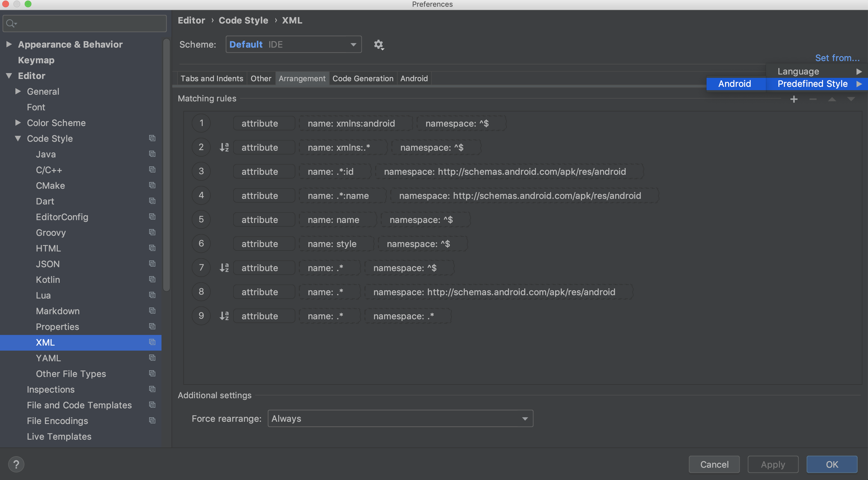Click the move rule down arrow icon
Image resolution: width=868 pixels, height=480 pixels.
(851, 99)
